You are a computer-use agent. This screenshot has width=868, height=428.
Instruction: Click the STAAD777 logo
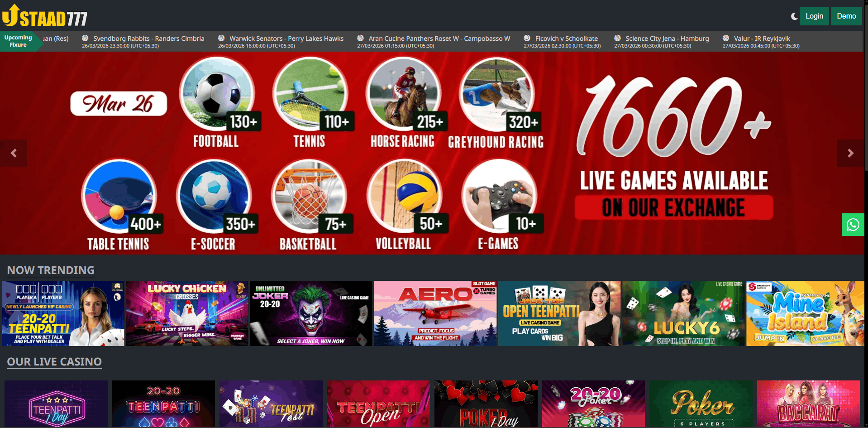click(45, 16)
